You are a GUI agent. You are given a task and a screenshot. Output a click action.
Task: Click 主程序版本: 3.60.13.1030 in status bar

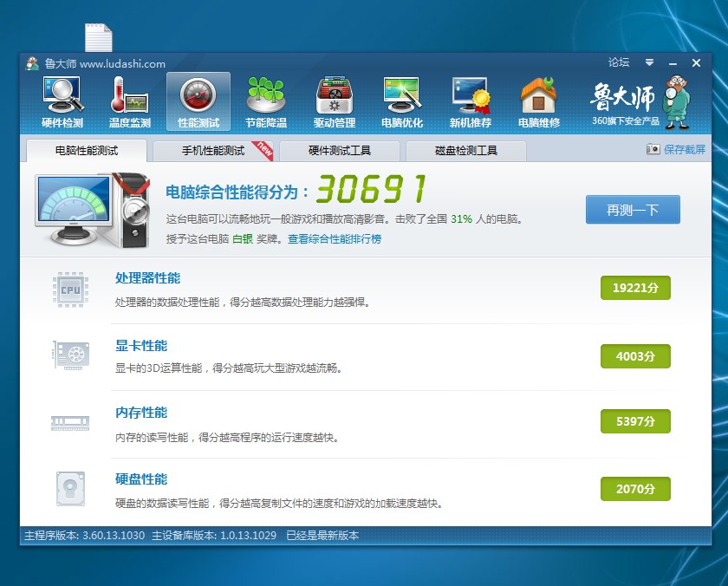coord(85,536)
